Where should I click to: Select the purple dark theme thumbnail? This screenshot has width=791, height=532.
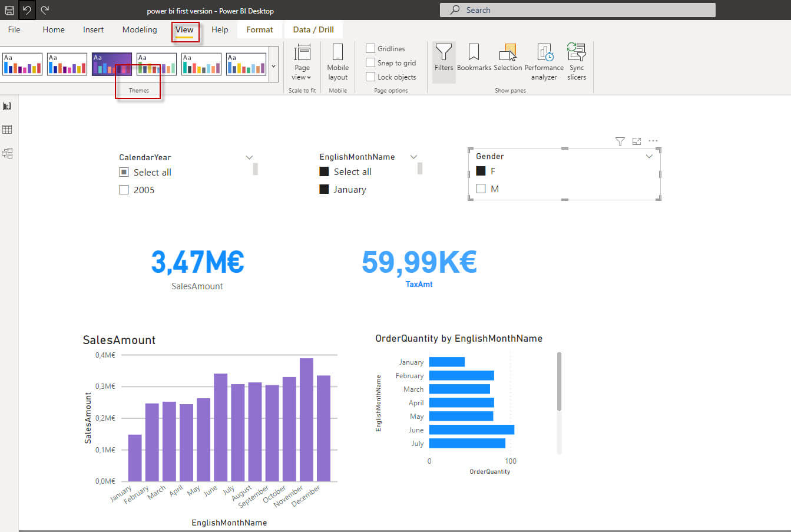tap(111, 64)
